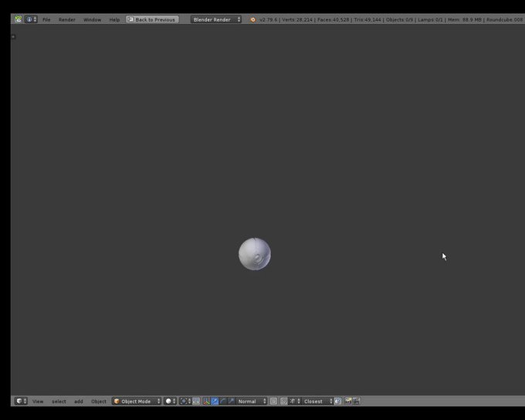Open the 3D View editor type selector
The image size is (525, 420).
[x=21, y=401]
